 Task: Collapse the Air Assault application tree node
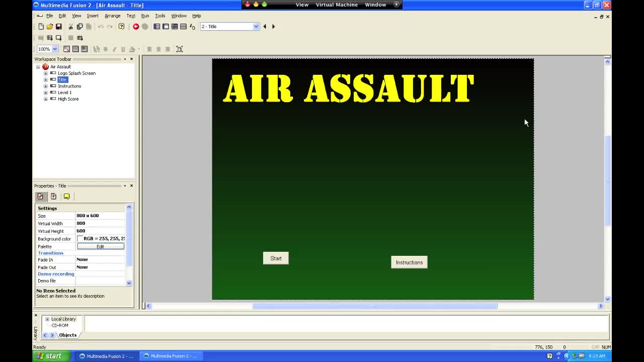(38, 67)
